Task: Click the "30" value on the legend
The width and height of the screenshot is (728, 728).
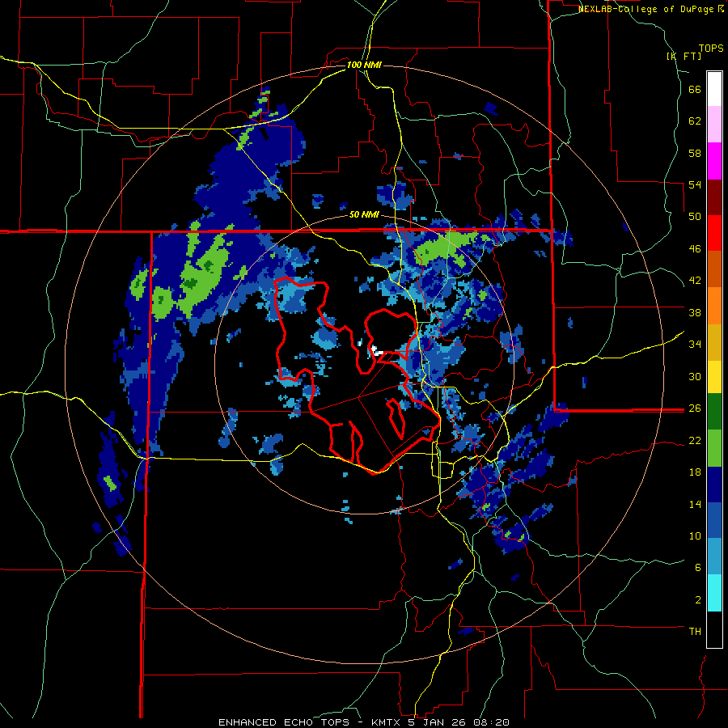Action: [695, 376]
